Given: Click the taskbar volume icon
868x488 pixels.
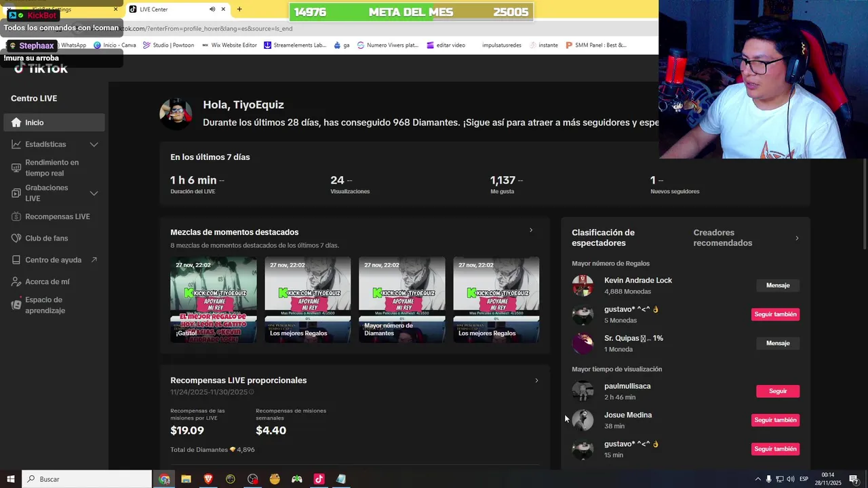Looking at the screenshot, I should click(791, 479).
